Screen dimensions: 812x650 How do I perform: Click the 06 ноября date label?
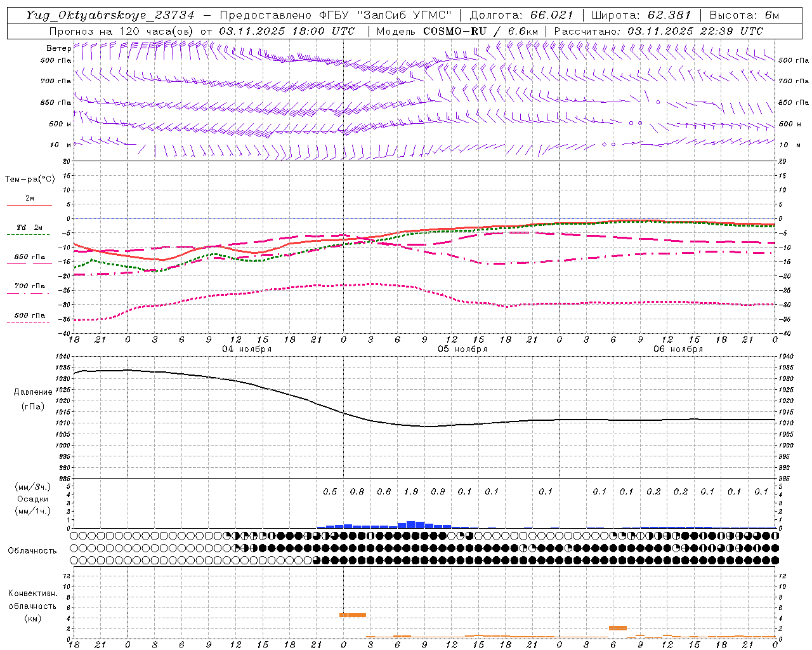click(678, 348)
